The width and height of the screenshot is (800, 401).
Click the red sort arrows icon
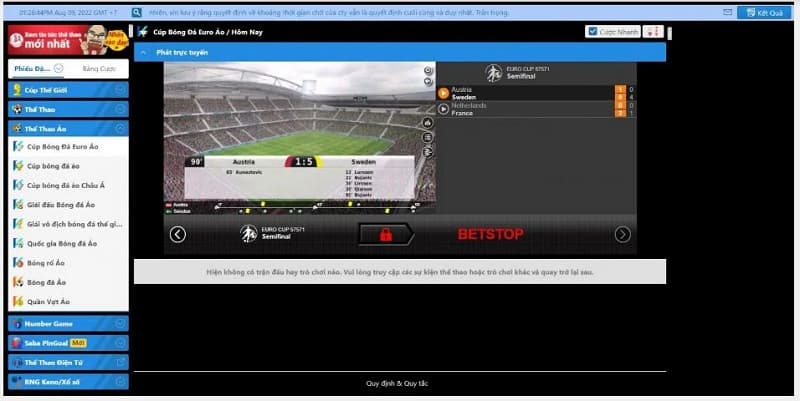653,32
